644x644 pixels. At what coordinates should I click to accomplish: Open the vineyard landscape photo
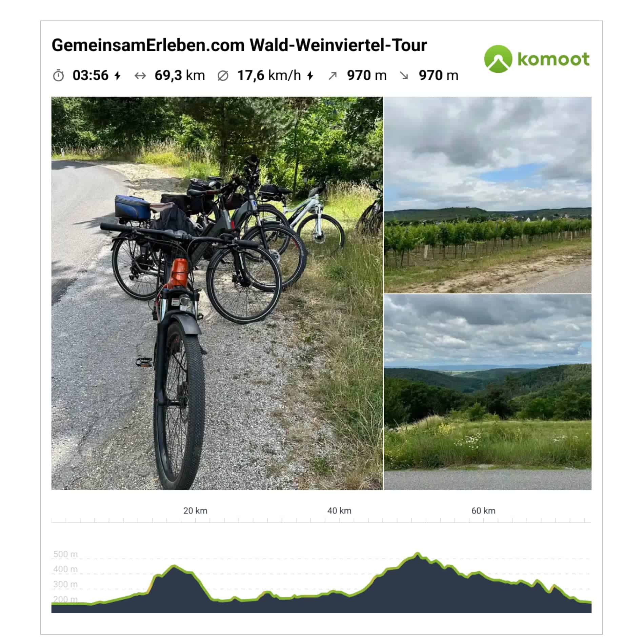coord(487,195)
